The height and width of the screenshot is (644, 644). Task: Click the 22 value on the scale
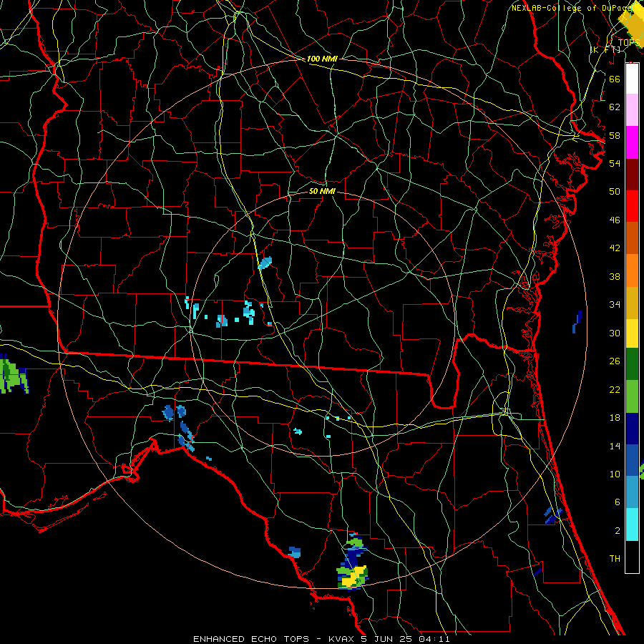pos(615,390)
